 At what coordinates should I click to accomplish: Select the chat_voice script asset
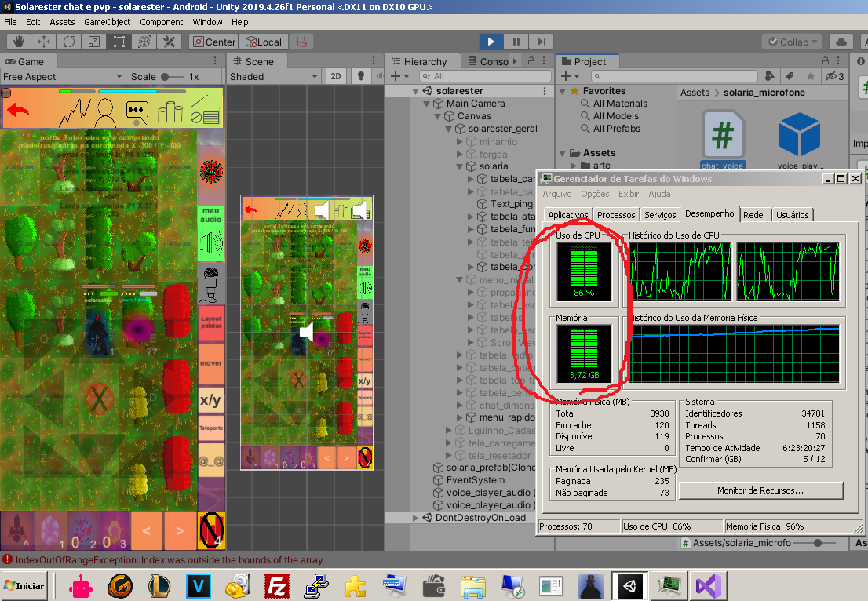click(722, 137)
